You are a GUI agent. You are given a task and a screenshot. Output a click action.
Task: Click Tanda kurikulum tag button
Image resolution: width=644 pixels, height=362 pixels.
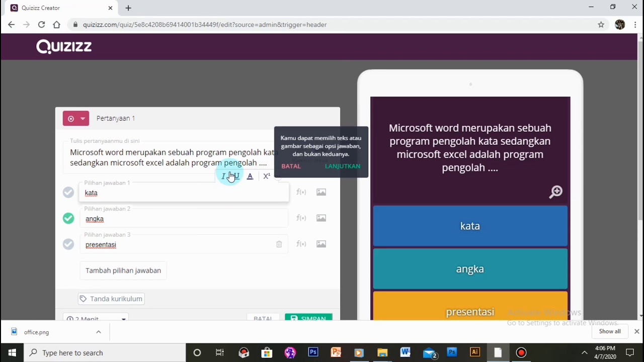click(111, 299)
